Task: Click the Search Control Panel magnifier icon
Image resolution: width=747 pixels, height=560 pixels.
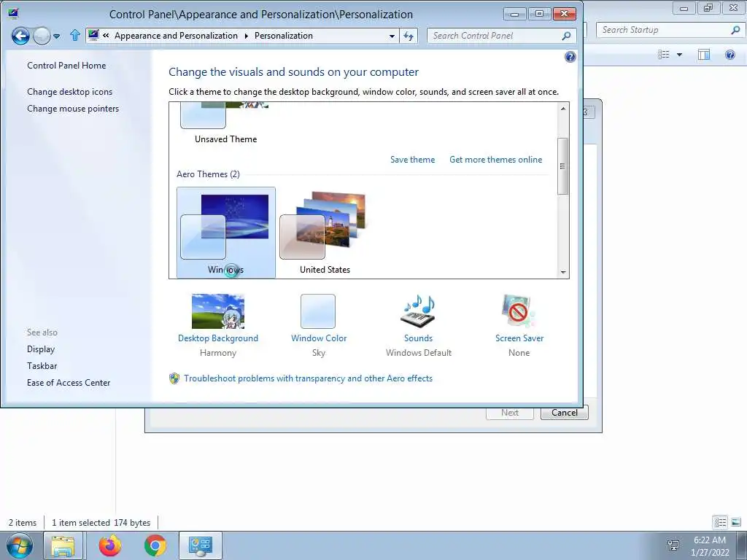Action: (566, 36)
